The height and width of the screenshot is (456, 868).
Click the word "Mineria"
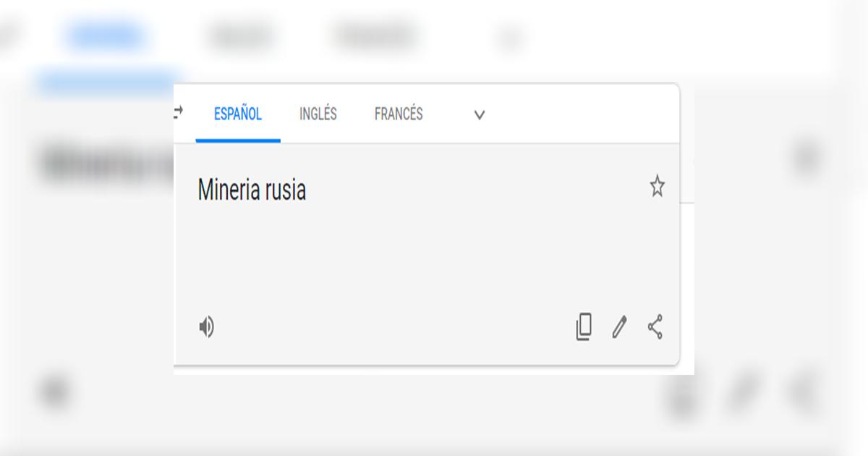pos(227,190)
